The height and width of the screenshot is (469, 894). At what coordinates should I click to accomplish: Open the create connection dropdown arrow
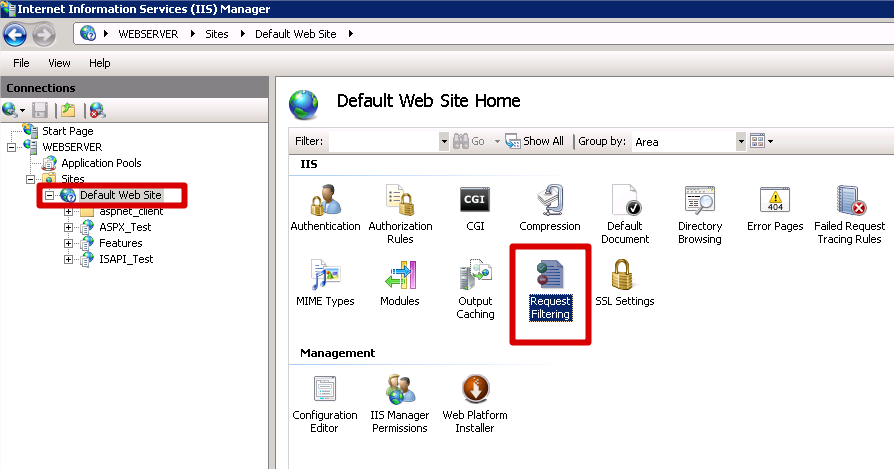(22, 110)
